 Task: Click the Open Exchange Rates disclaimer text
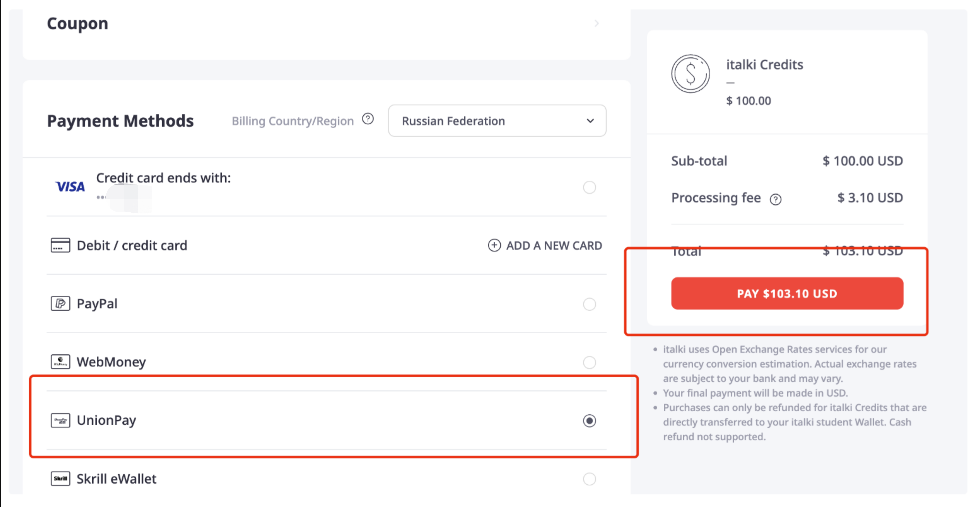coord(790,364)
